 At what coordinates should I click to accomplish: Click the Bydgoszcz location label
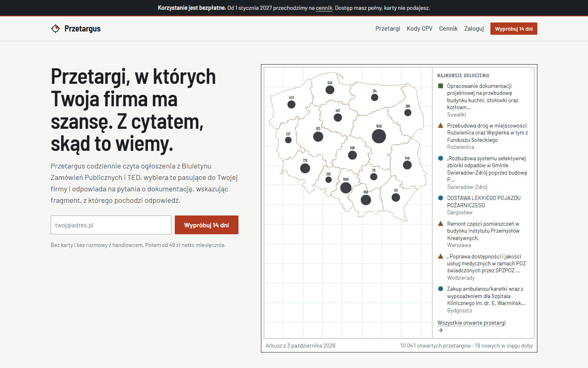(460, 310)
